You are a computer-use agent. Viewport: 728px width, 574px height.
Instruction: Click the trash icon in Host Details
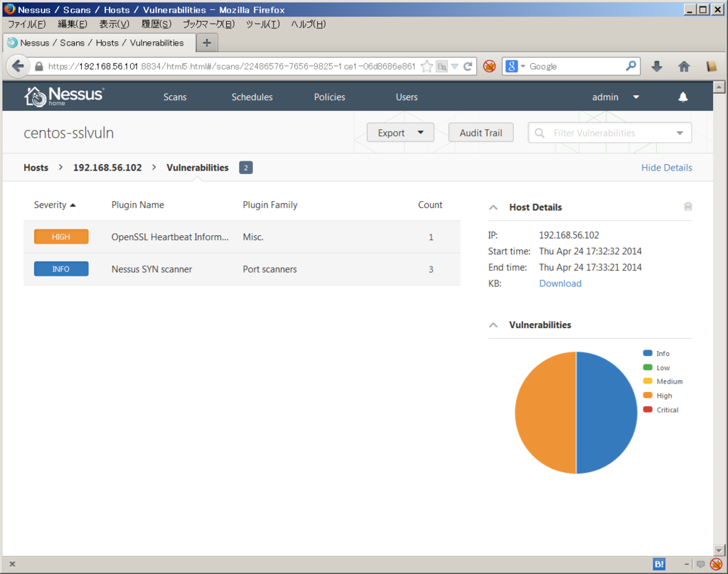[687, 207]
